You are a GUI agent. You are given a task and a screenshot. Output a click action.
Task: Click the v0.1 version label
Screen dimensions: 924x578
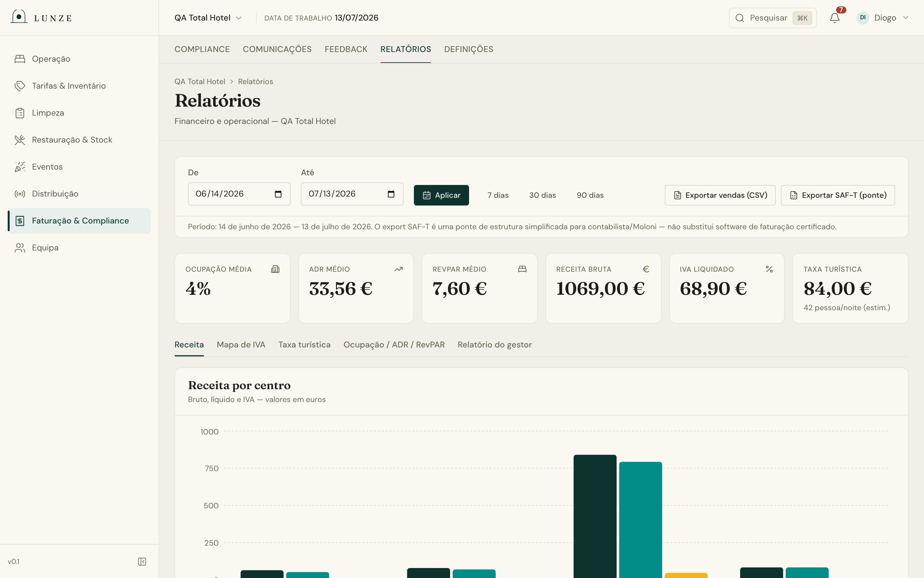14,562
